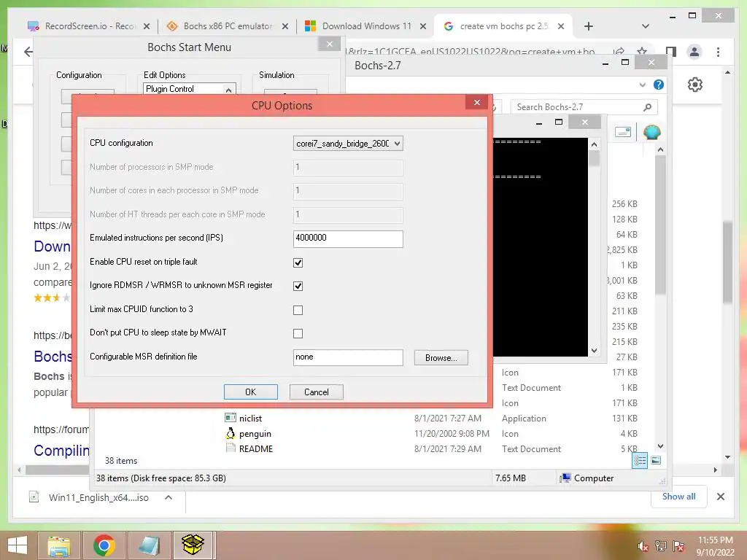The height and width of the screenshot is (560, 747).
Task: Uncheck Enable CPU reset on triple fault
Action: click(298, 262)
